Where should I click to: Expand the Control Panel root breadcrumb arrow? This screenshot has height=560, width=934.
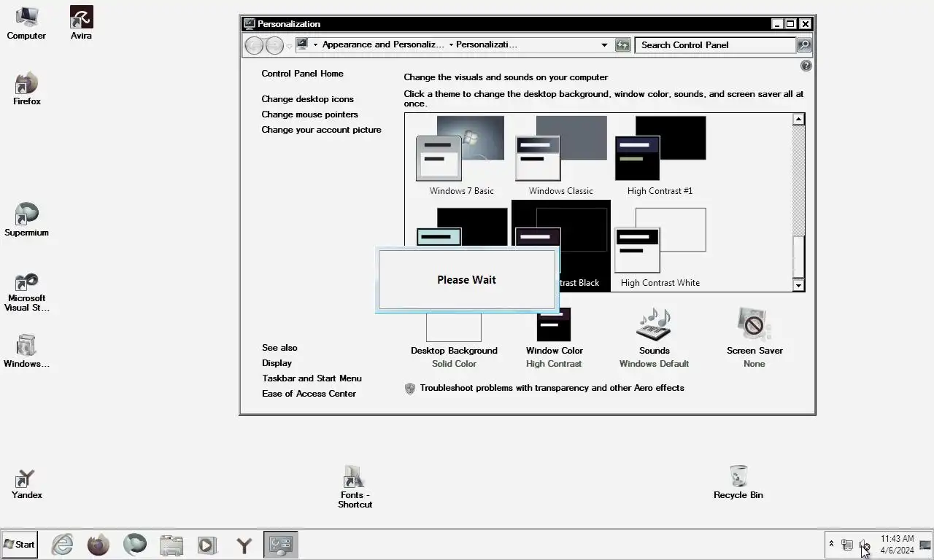tap(315, 44)
